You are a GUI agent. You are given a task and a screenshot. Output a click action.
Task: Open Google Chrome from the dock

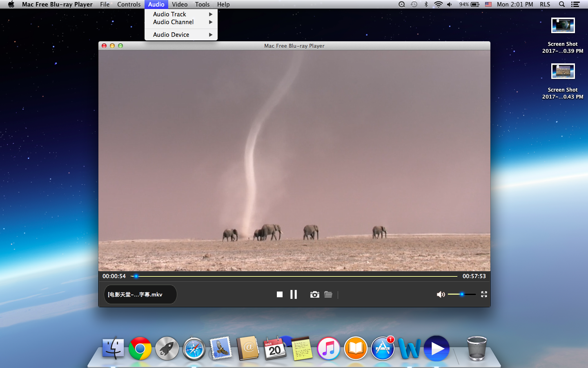tap(140, 348)
